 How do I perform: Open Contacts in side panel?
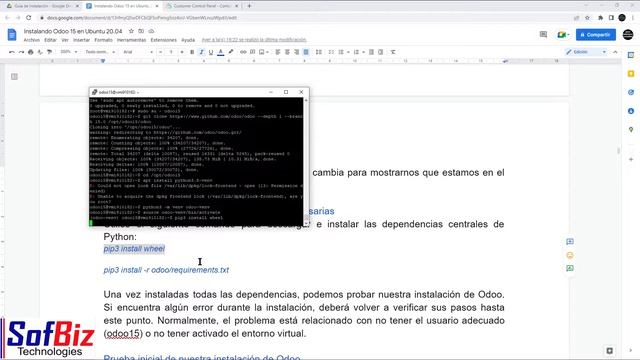[631, 111]
